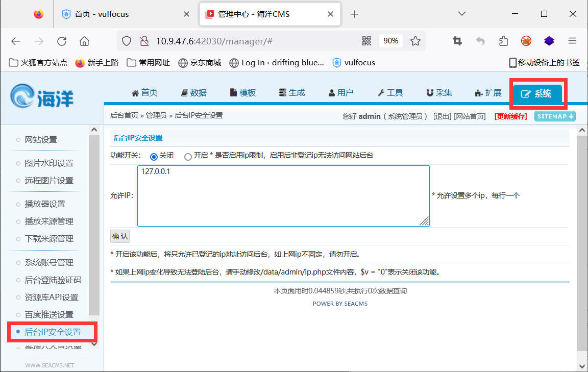
Task: Open 播放来源管理 in the sidebar
Action: coord(49,221)
